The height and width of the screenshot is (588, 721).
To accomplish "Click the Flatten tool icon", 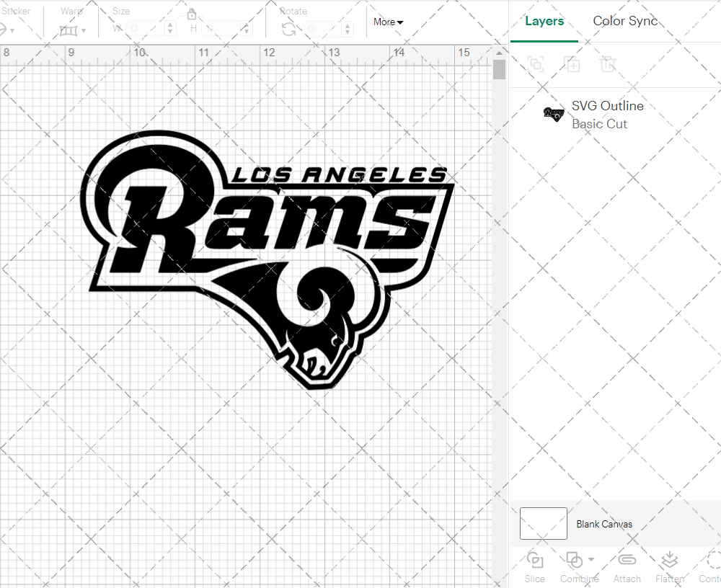I will pos(669,560).
